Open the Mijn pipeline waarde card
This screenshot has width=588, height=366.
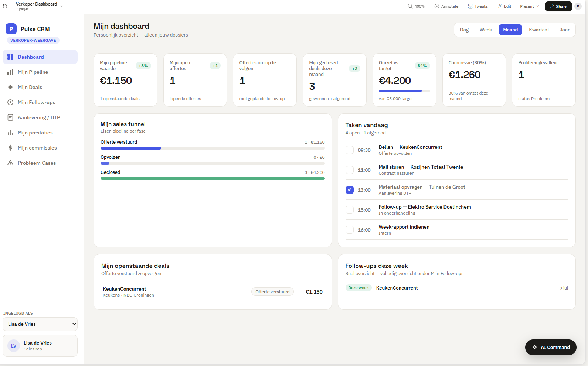(x=125, y=80)
